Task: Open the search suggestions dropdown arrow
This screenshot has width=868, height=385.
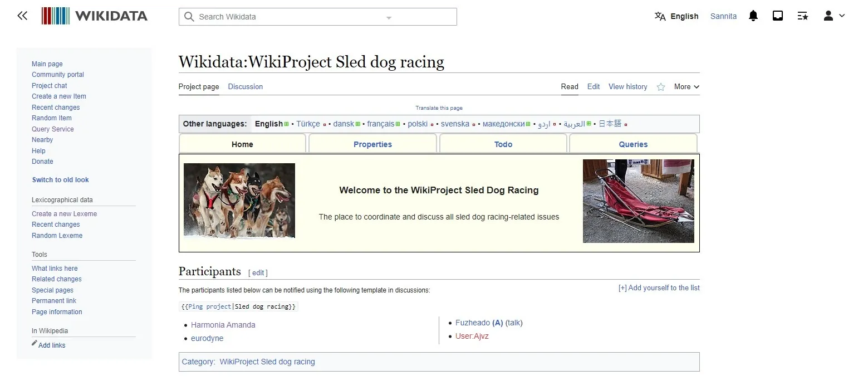Action: (x=389, y=17)
